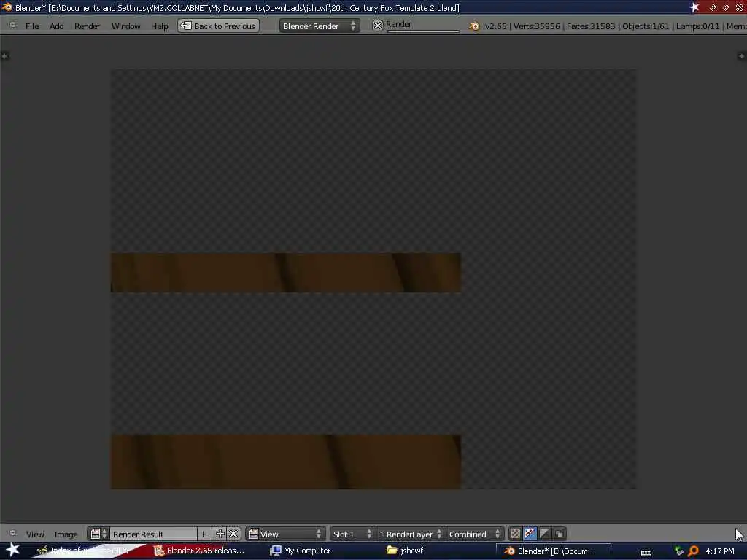Open the 1 RenderLayer dropdown
The width and height of the screenshot is (747, 560).
[410, 534]
